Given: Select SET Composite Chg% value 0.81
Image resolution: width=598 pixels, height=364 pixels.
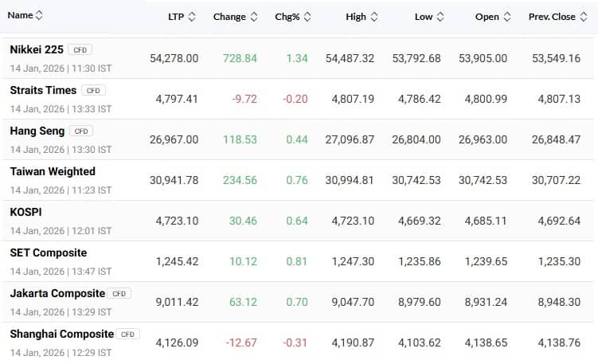Looking at the screenshot, I should [x=297, y=262].
